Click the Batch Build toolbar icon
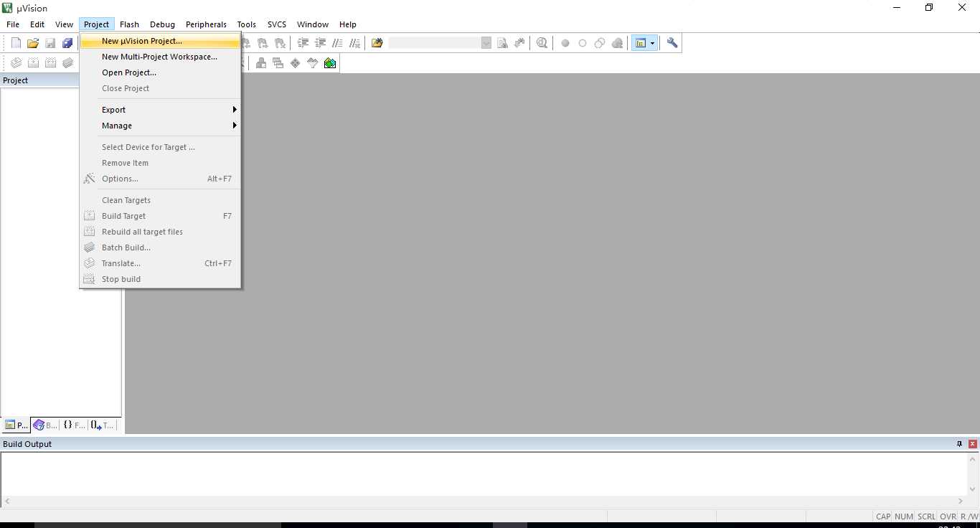The width and height of the screenshot is (980, 528). coord(67,63)
